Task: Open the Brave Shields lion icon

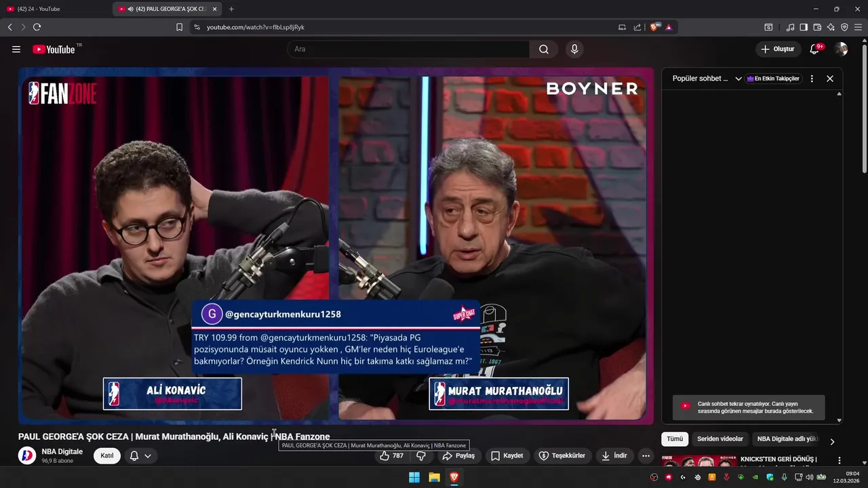Action: pos(655,27)
